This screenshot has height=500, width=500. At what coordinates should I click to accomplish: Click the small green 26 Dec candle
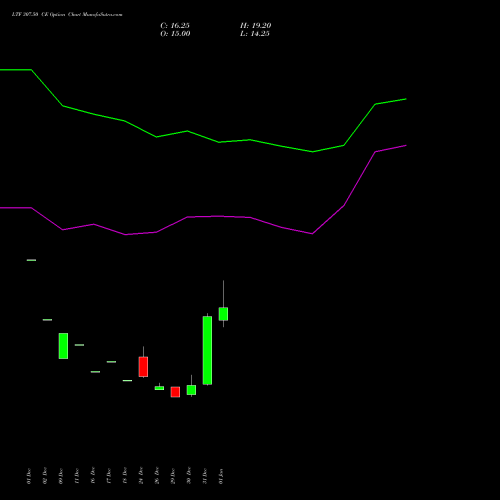pyautogui.click(x=159, y=388)
